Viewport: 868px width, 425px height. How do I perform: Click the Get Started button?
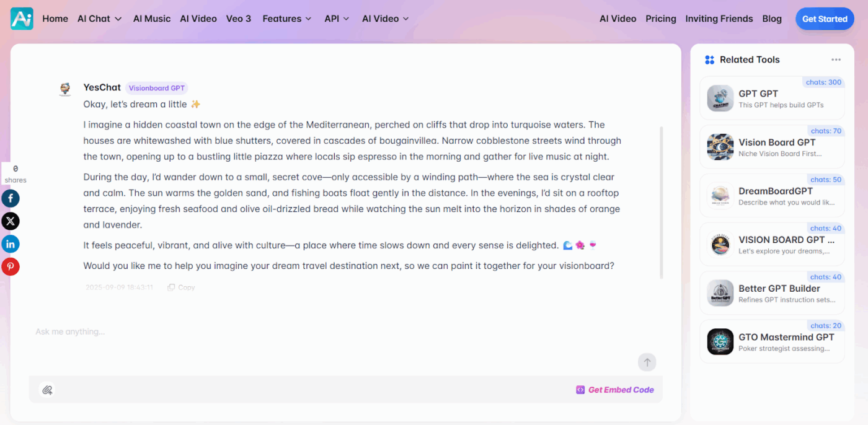click(824, 19)
